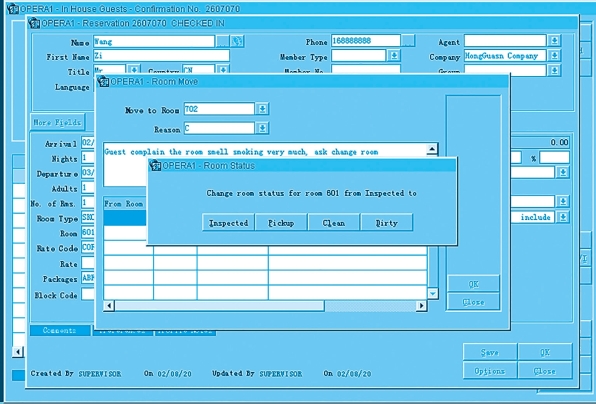Open the Member Type dropdown
596x404 pixels.
[x=394, y=56]
